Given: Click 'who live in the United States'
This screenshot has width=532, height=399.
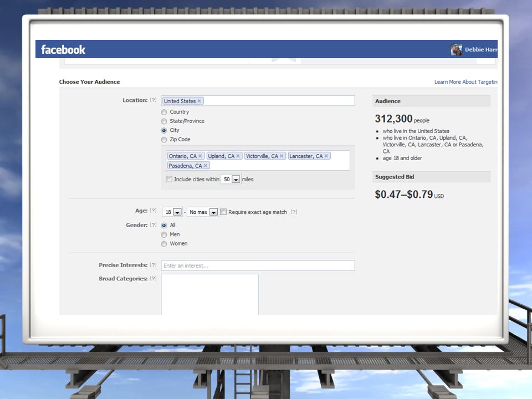Looking at the screenshot, I should click(x=416, y=131).
